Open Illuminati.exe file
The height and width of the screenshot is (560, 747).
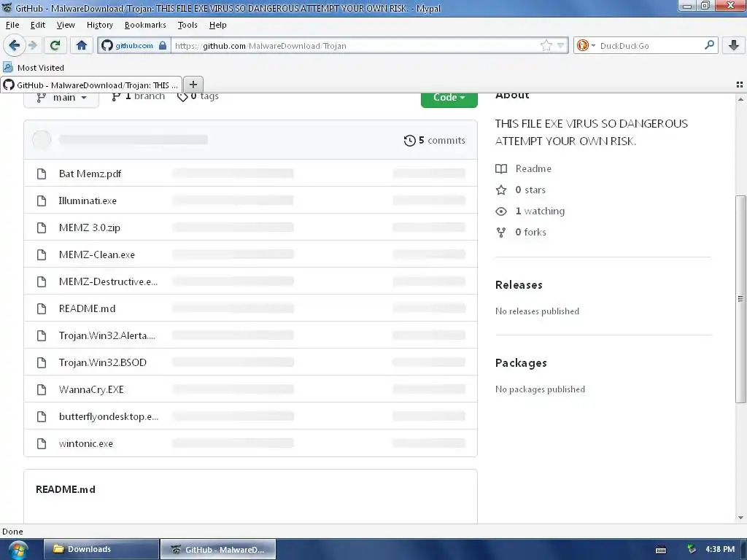coord(88,201)
